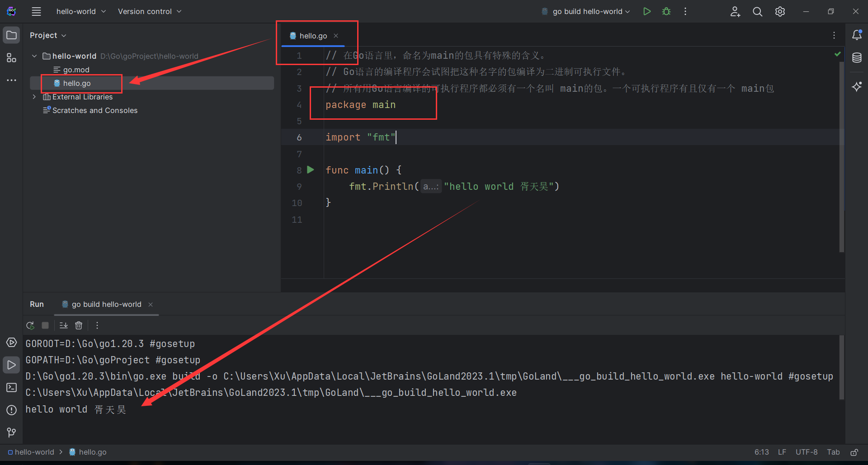The width and height of the screenshot is (868, 465).
Task: Click func main() declaration
Action: click(x=363, y=170)
